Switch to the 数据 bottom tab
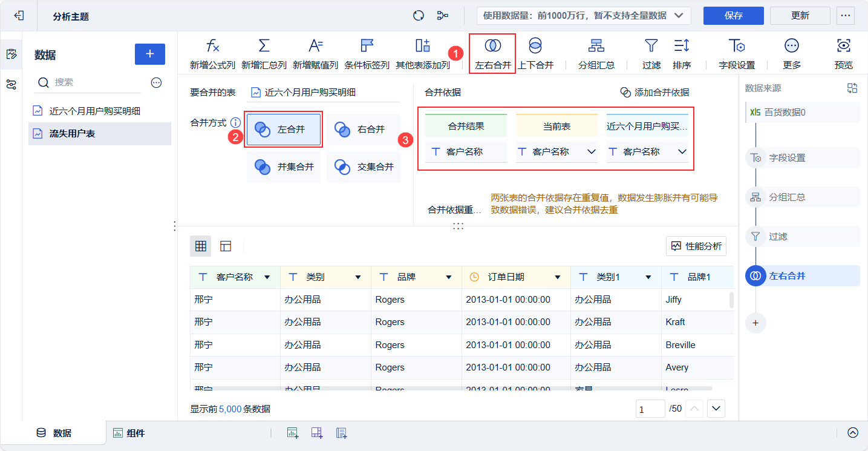Image resolution: width=868 pixels, height=451 pixels. point(54,433)
